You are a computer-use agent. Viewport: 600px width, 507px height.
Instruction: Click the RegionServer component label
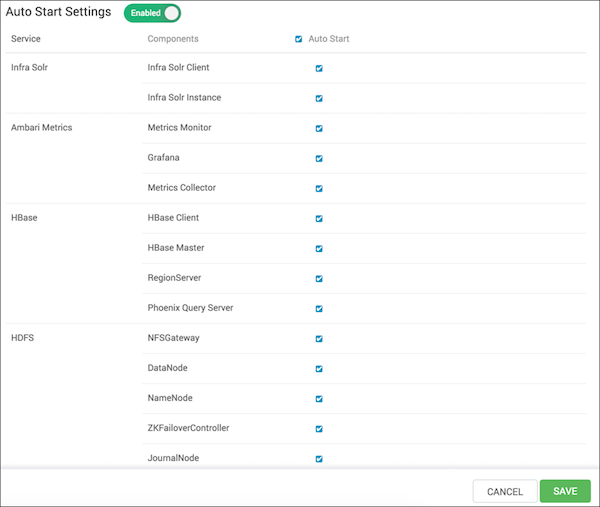point(174,278)
